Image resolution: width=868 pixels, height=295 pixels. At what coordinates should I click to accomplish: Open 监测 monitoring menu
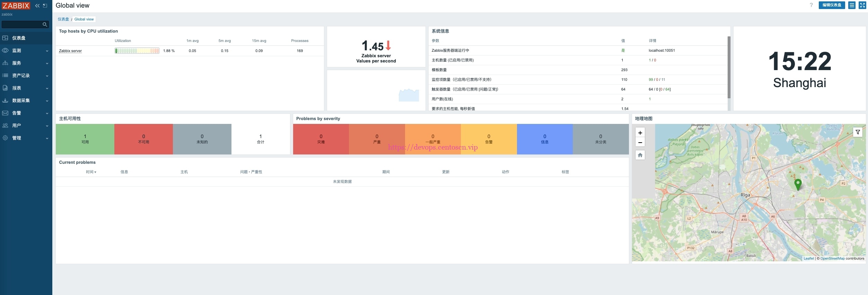point(26,50)
